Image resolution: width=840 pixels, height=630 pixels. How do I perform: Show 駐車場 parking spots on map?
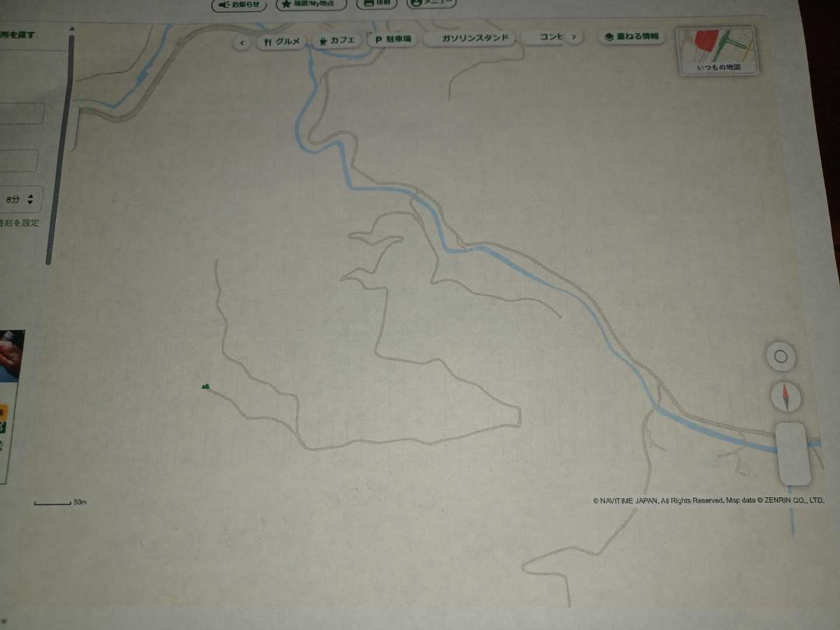tap(393, 39)
